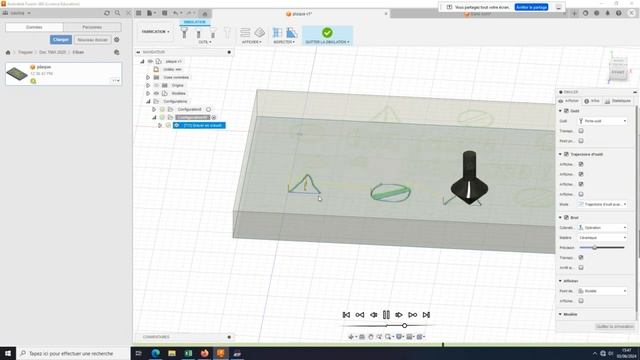Screen dimensions: 640x360
Task: Refresh the data panel
Action: pos(107,13)
